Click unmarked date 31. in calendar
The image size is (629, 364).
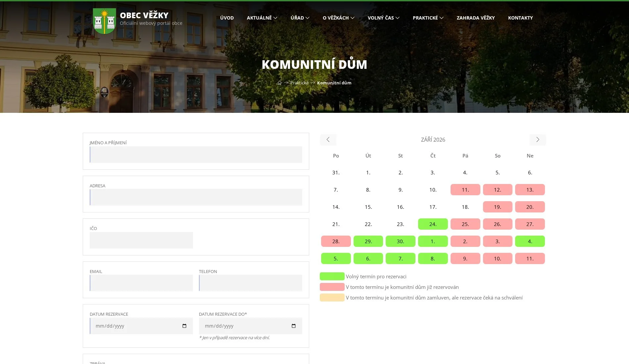point(336,172)
